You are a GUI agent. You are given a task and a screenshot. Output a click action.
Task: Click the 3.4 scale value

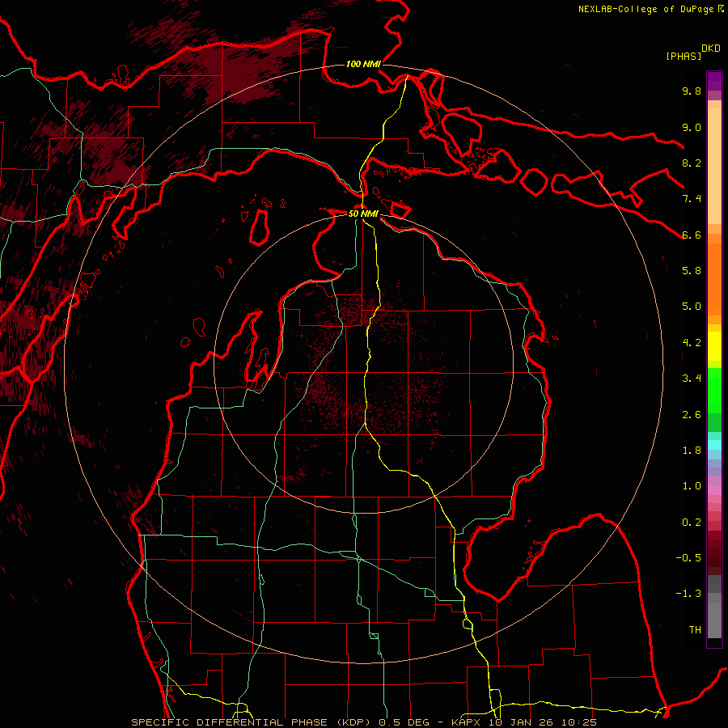(692, 379)
